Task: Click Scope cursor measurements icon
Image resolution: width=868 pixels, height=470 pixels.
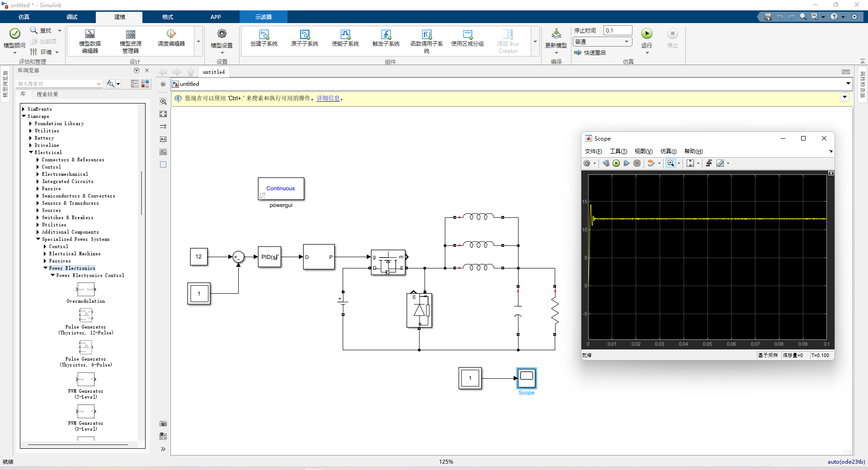Action: (x=720, y=163)
